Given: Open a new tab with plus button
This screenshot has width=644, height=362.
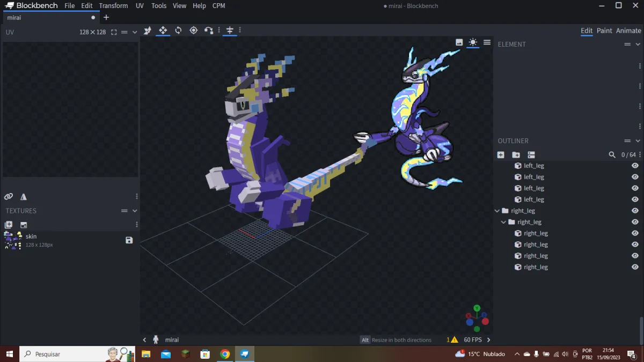Looking at the screenshot, I should (x=106, y=18).
